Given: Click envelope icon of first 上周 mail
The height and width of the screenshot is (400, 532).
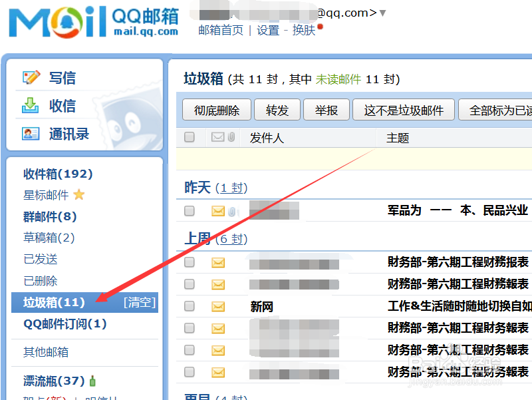Looking at the screenshot, I should 218,262.
